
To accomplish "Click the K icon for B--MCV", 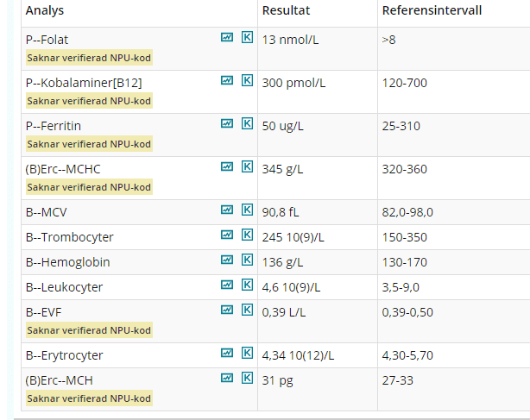I will coord(247,210).
